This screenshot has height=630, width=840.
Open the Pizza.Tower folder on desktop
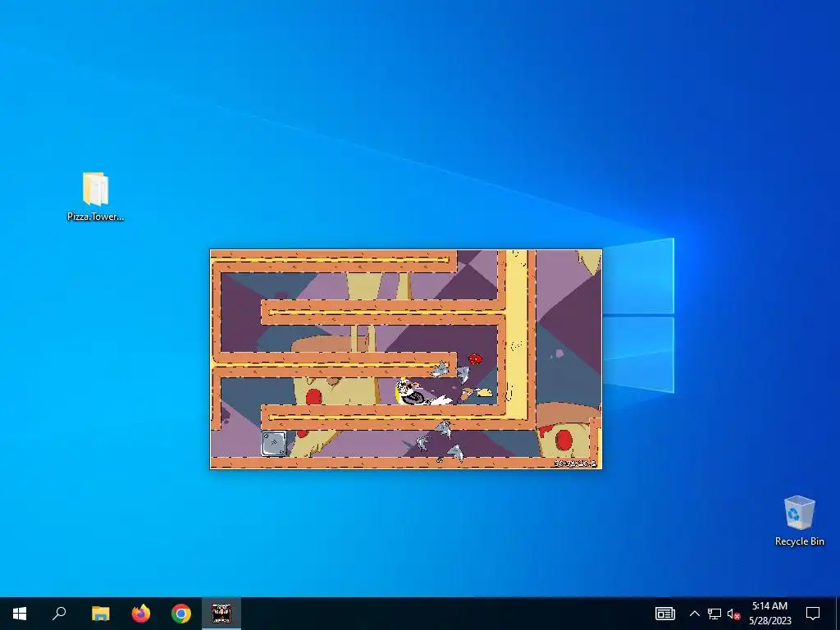tap(95, 196)
